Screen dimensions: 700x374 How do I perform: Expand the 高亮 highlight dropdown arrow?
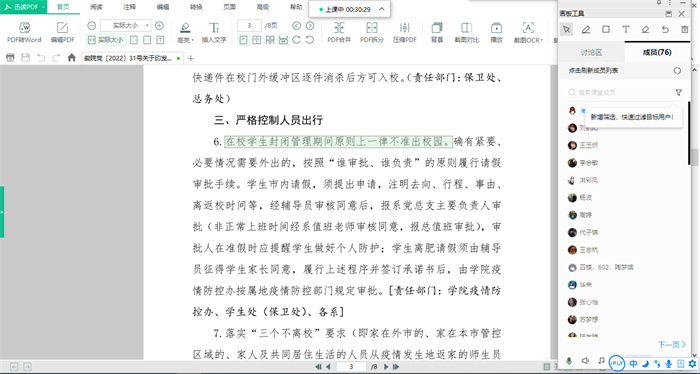[x=192, y=40]
